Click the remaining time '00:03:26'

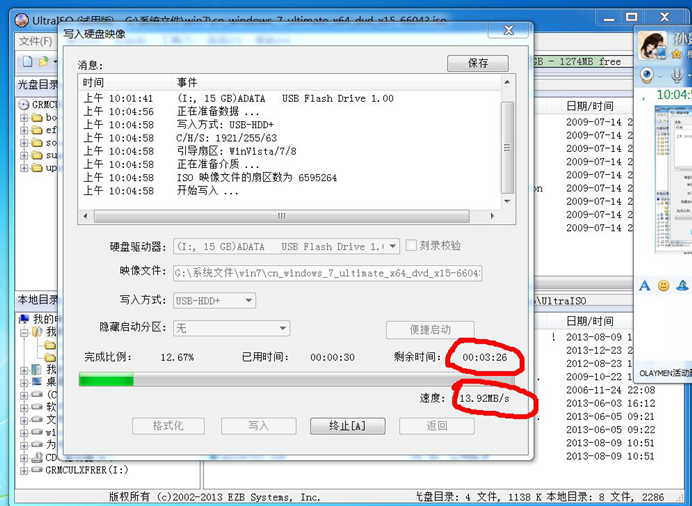(485, 357)
